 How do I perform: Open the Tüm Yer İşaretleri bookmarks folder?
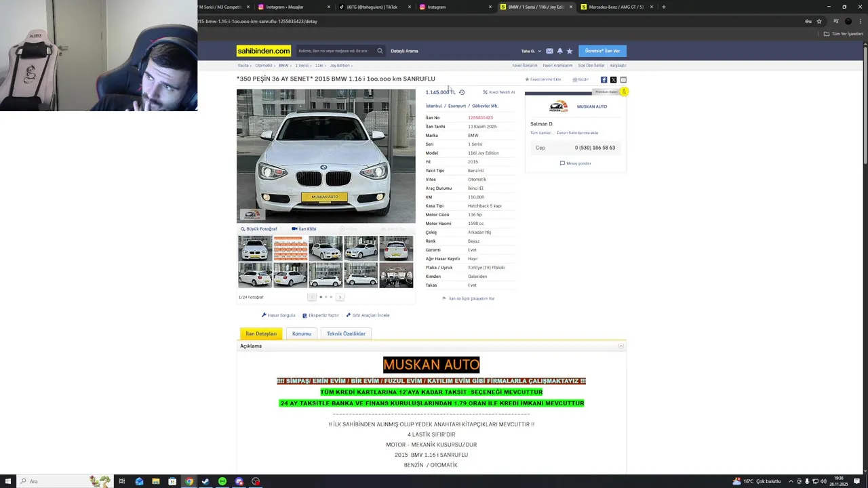coord(844,34)
